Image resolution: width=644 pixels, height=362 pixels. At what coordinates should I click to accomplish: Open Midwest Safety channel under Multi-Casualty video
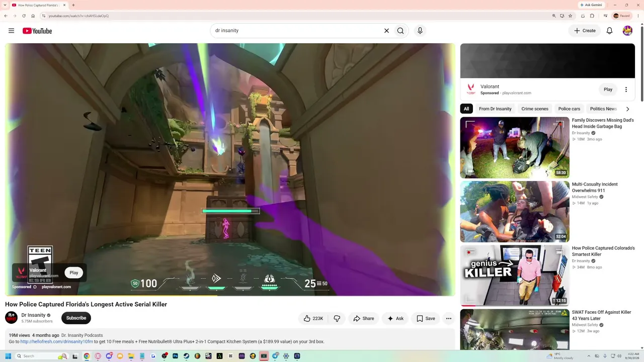click(585, 197)
